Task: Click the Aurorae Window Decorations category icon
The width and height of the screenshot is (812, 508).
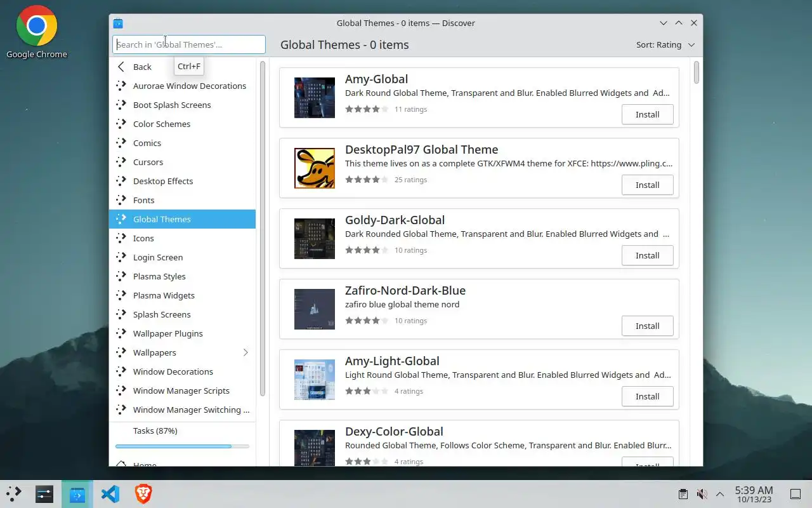Action: pyautogui.click(x=121, y=86)
